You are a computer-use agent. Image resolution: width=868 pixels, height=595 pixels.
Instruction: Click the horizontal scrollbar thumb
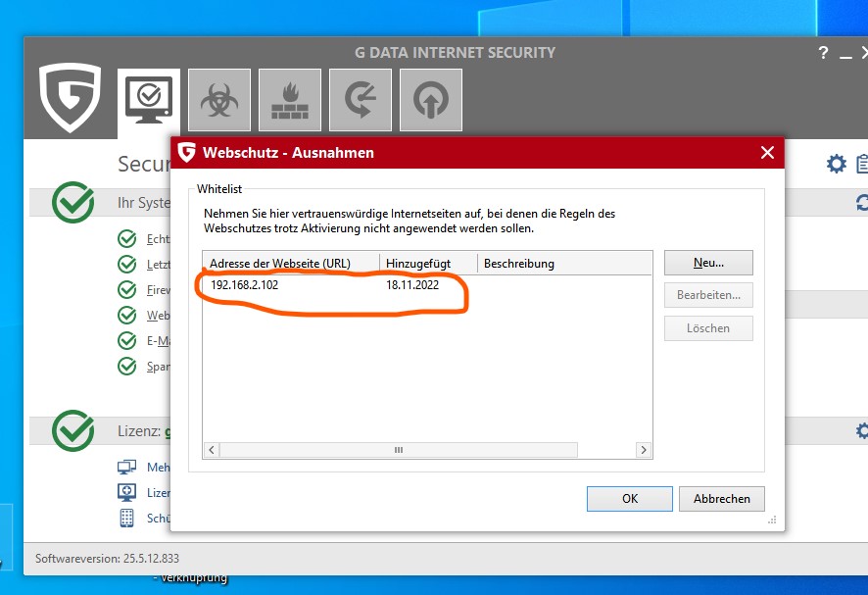tap(399, 450)
